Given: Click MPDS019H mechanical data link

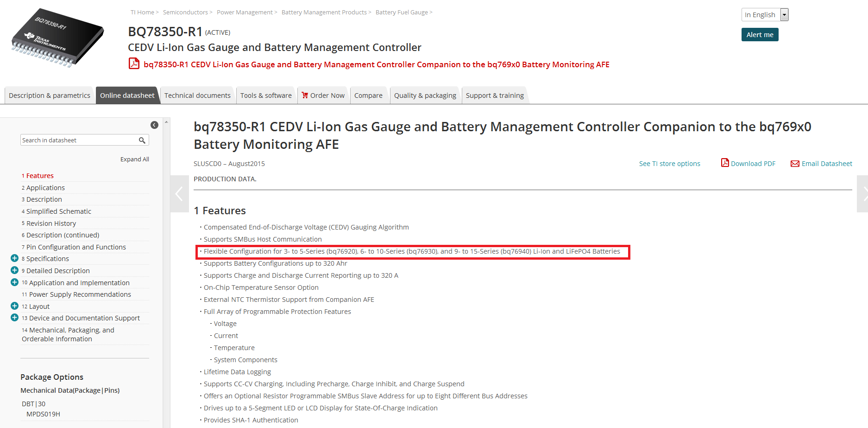Looking at the screenshot, I should [x=43, y=414].
